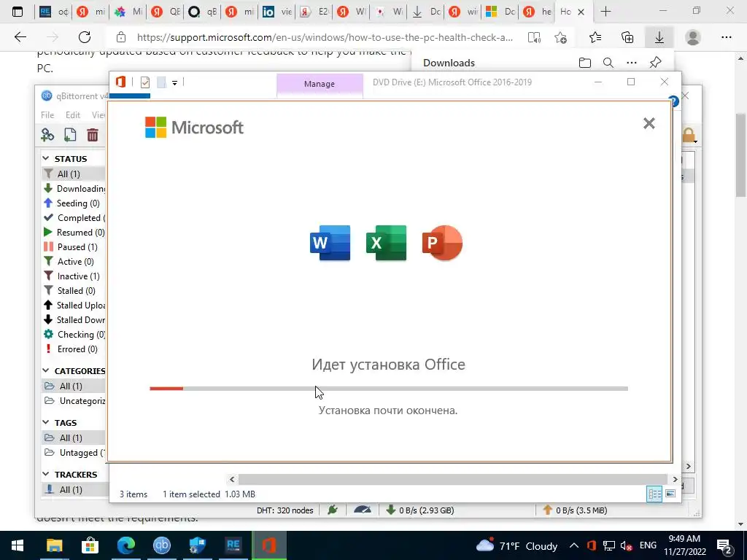Select the Untagged tag filter
Image resolution: width=747 pixels, height=560 pixels.
(x=74, y=452)
